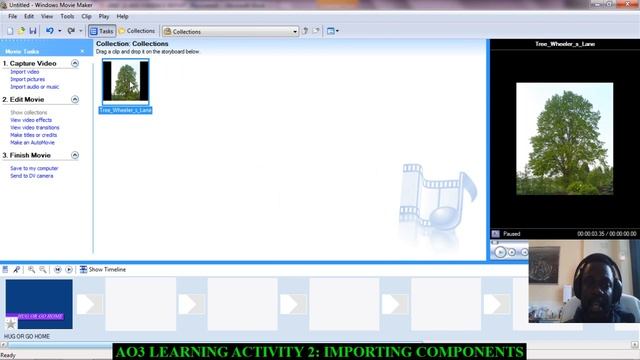The image size is (640, 360).
Task: Click the storyboard scrollbar right arrow
Action: coord(635,345)
